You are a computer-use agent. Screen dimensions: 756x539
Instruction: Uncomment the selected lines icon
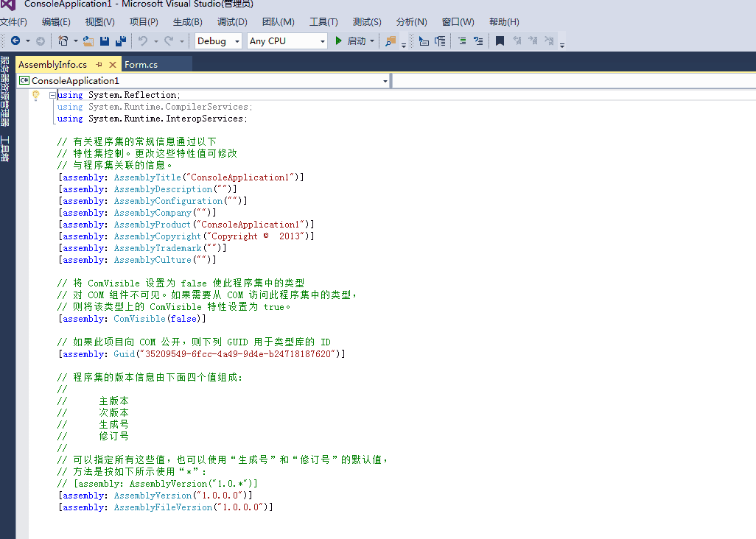(478, 41)
